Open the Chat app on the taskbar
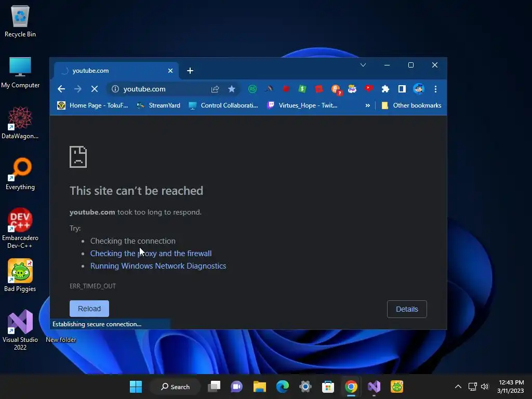 click(x=236, y=387)
